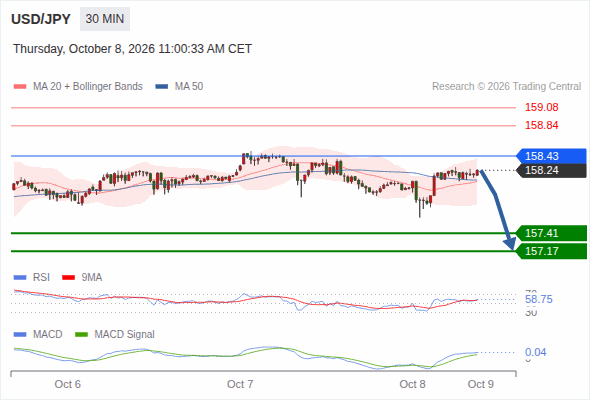Click the RSI value 58.75
Viewport: 590px width, 400px height.
538,300
